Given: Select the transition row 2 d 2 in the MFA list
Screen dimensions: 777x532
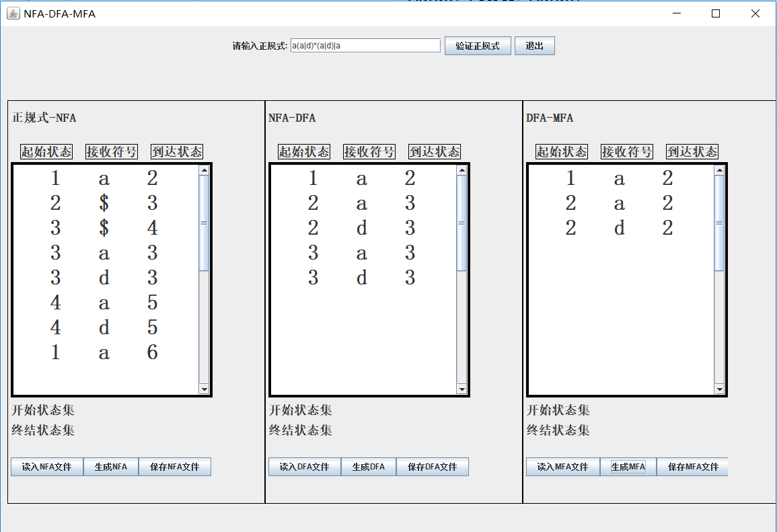Looking at the screenshot, I should 619,228.
